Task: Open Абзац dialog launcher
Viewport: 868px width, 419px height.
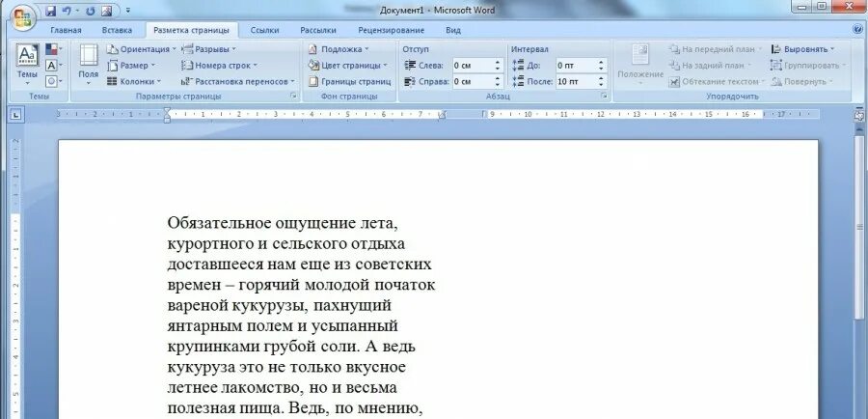Action: pos(604,97)
